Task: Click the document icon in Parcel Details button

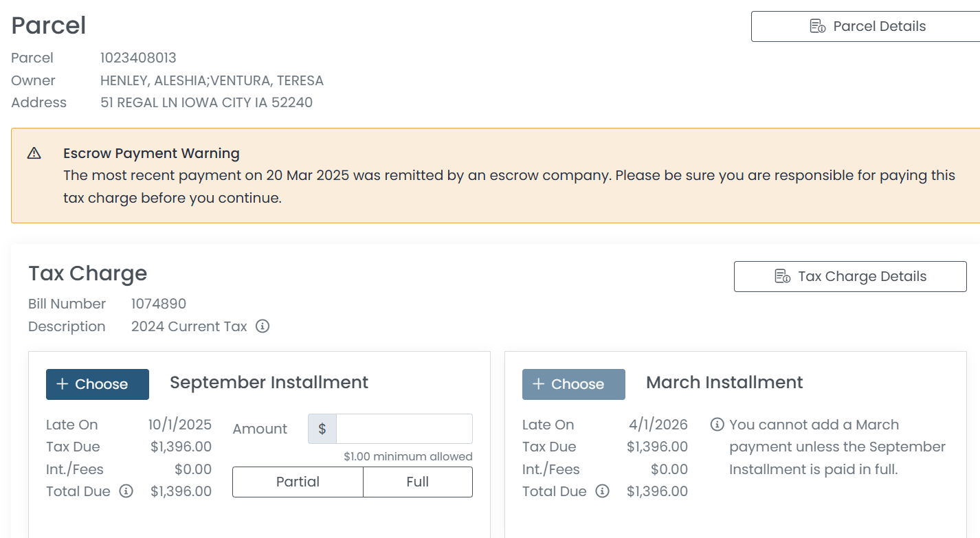Action: 817,27
